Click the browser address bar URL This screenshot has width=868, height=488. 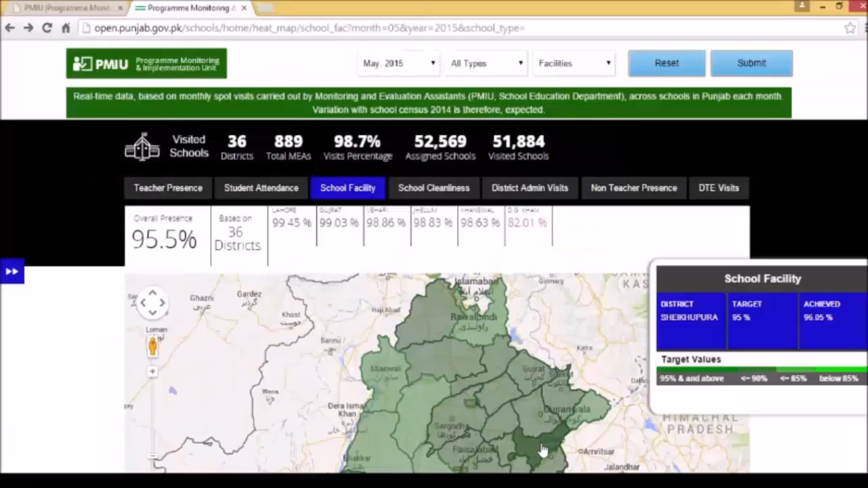coord(309,28)
